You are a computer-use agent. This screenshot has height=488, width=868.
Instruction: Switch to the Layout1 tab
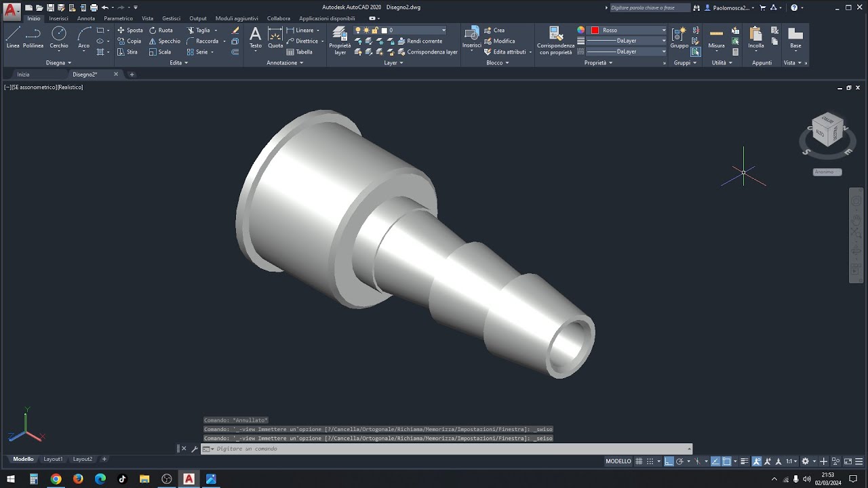53,460
